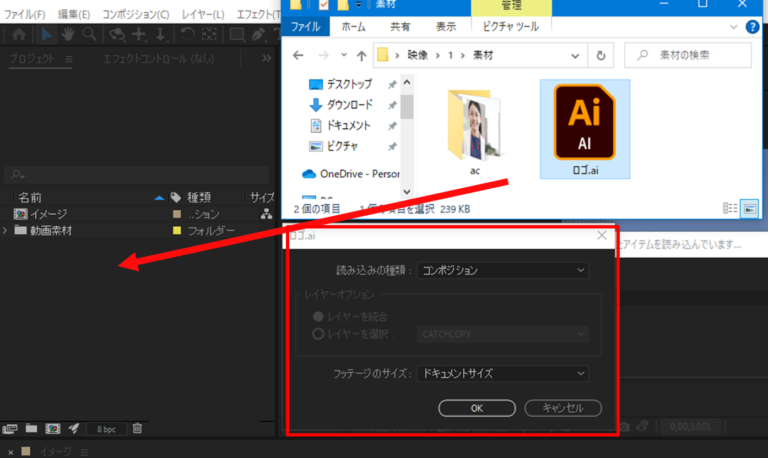Click the Explorer refresh button
This screenshot has width=768, height=458.
[600, 54]
